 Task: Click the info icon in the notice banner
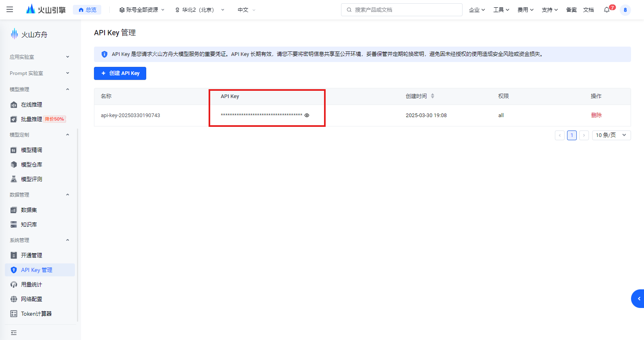104,54
